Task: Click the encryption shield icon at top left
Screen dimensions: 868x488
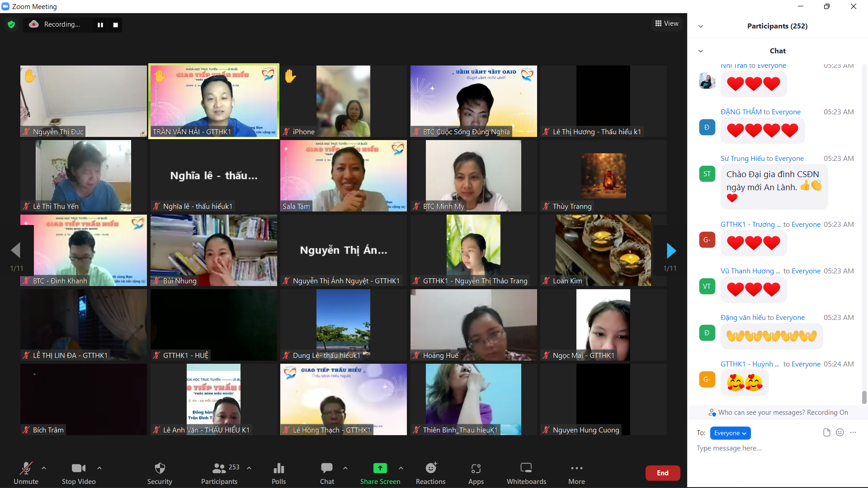Action: 11,24
